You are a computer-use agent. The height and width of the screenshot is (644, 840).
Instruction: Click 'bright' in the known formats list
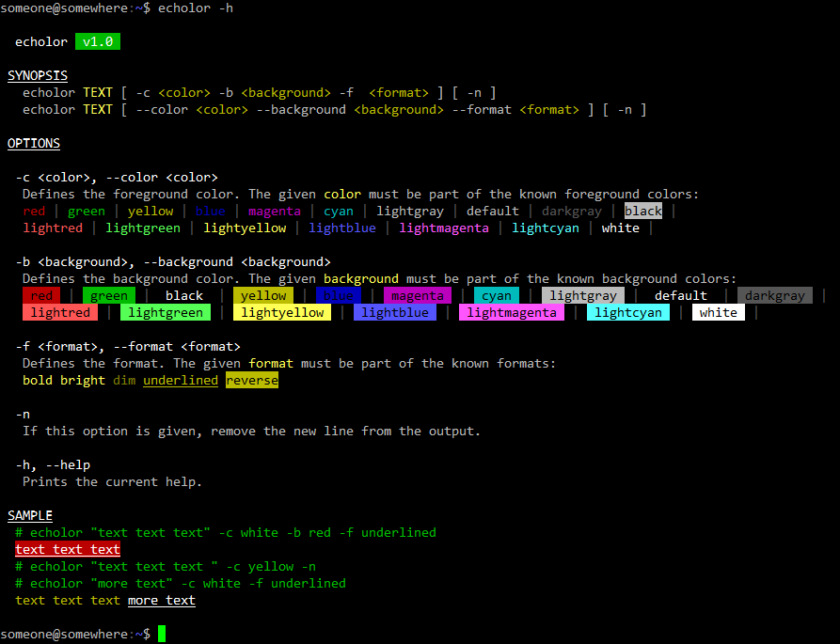pyautogui.click(x=83, y=380)
